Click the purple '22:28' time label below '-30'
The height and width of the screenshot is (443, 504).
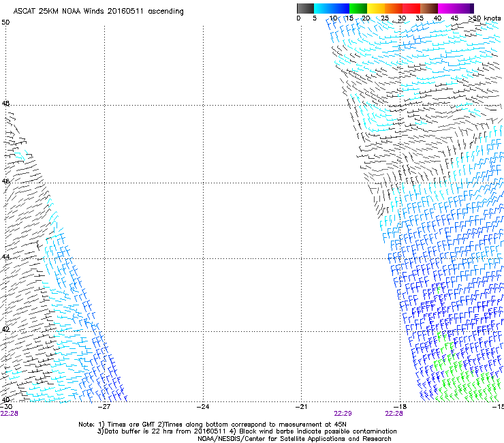coord(9,414)
